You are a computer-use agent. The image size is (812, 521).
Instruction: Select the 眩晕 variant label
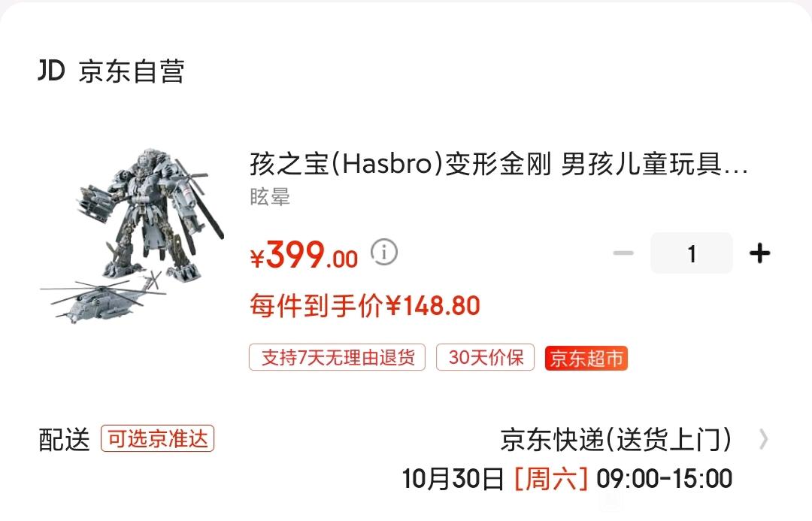[x=270, y=197]
